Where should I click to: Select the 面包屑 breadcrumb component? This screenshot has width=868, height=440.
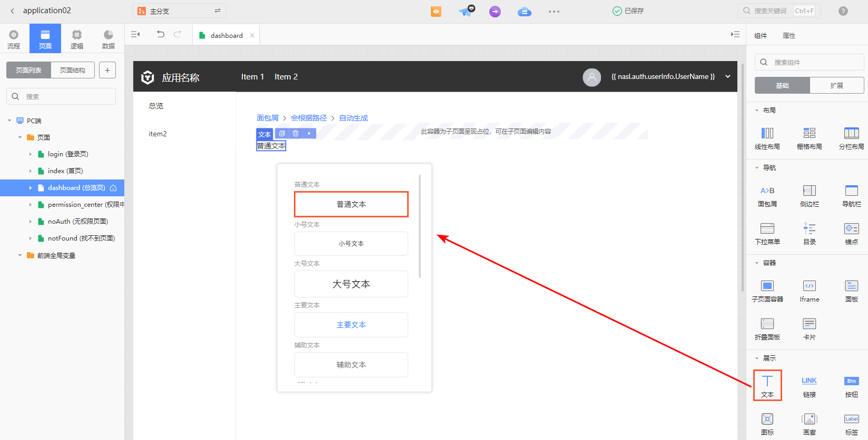click(x=767, y=196)
